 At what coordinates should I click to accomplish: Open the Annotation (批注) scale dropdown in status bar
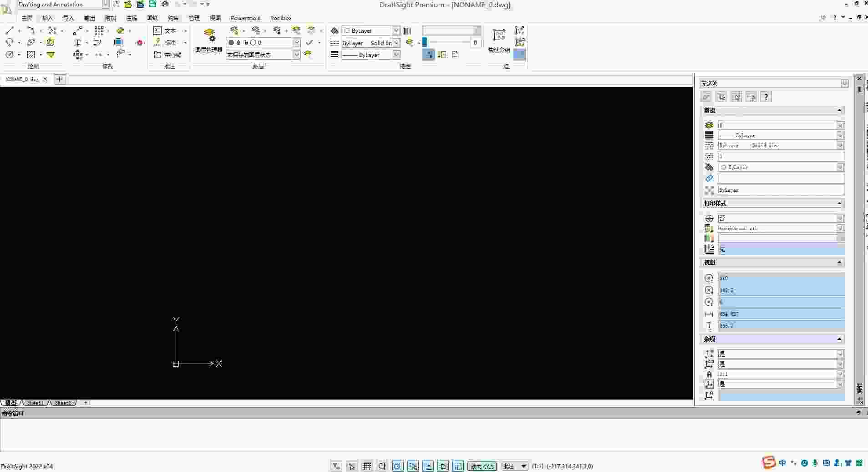(523, 466)
